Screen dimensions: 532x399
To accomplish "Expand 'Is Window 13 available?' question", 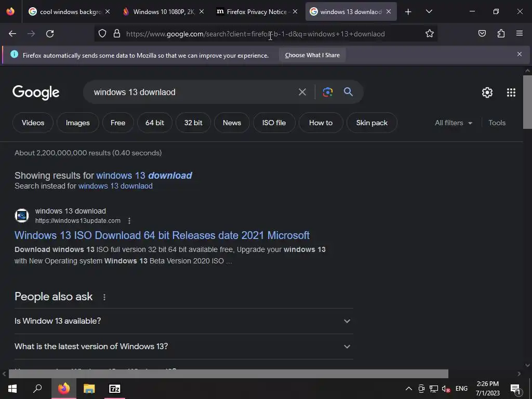I will click(183, 321).
